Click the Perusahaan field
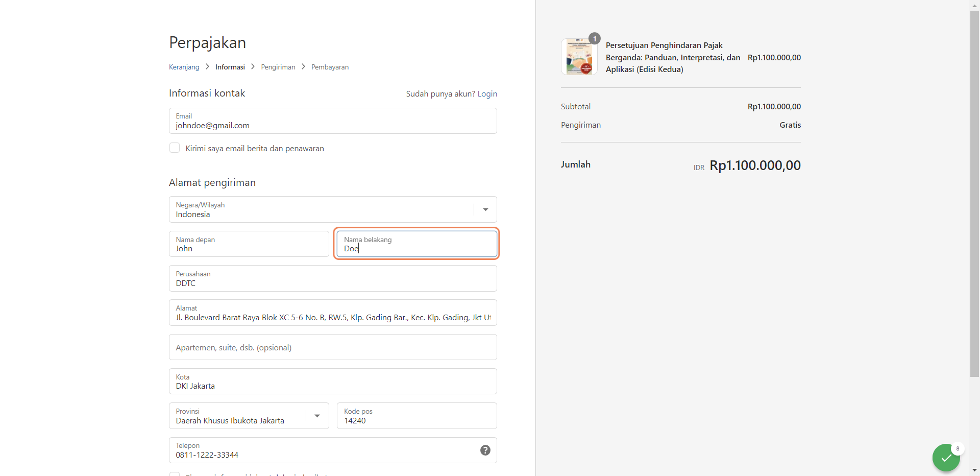 click(x=333, y=278)
